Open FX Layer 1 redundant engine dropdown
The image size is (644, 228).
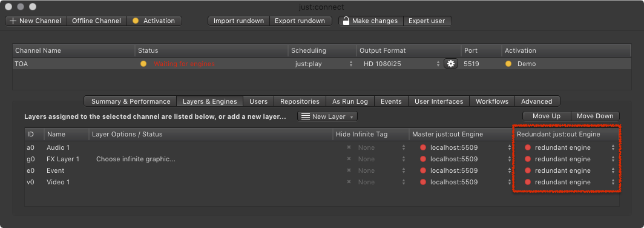[571, 159]
